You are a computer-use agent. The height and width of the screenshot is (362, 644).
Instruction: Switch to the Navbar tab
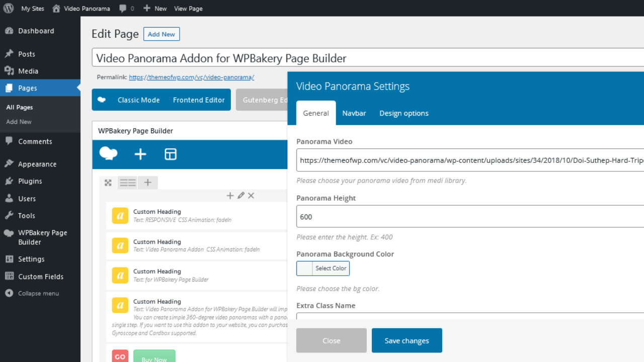coord(354,113)
